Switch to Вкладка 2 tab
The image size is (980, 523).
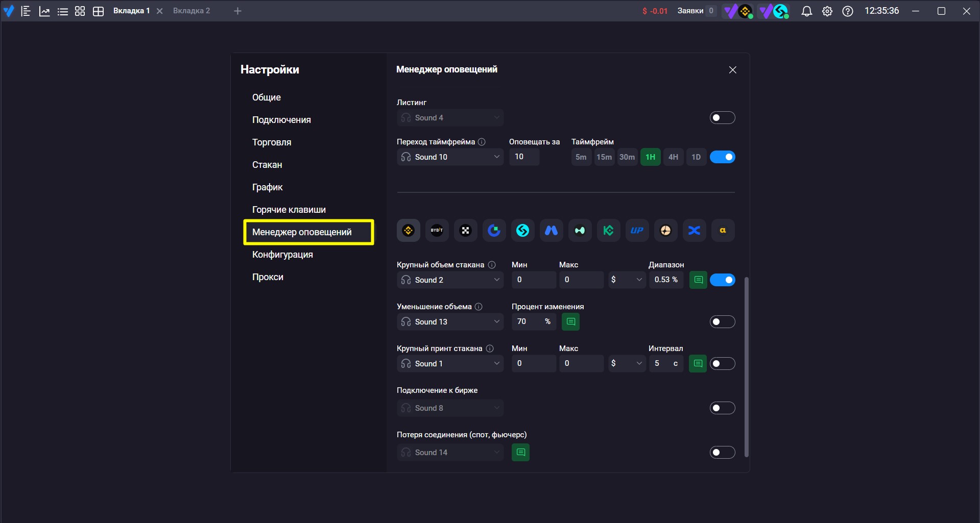click(192, 11)
